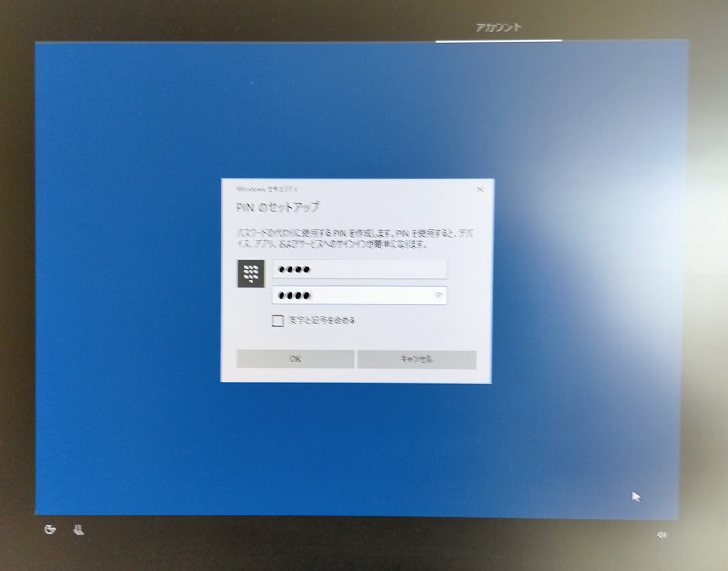Click the PIN のセットアップ heading text
Viewport: 728px width, 571px height.
277,208
